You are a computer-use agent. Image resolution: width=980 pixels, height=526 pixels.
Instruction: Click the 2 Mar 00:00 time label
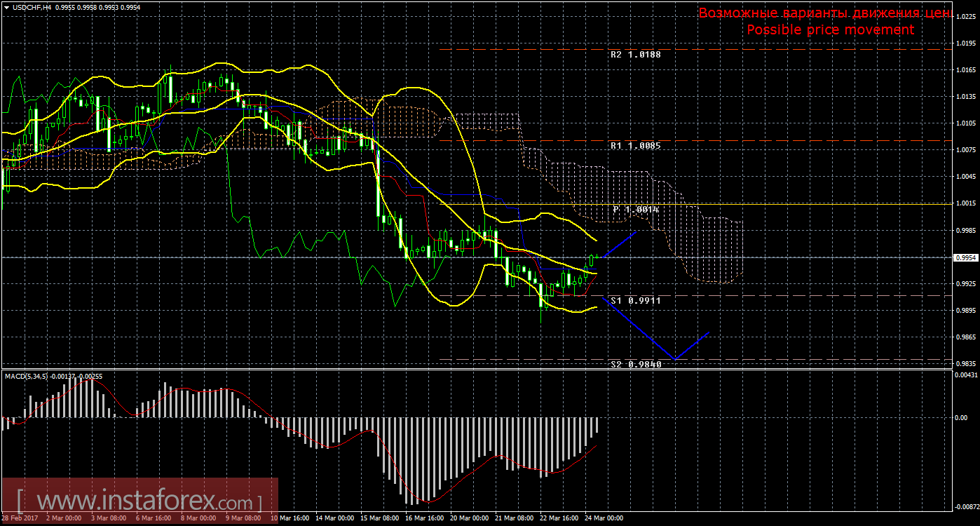(x=64, y=518)
